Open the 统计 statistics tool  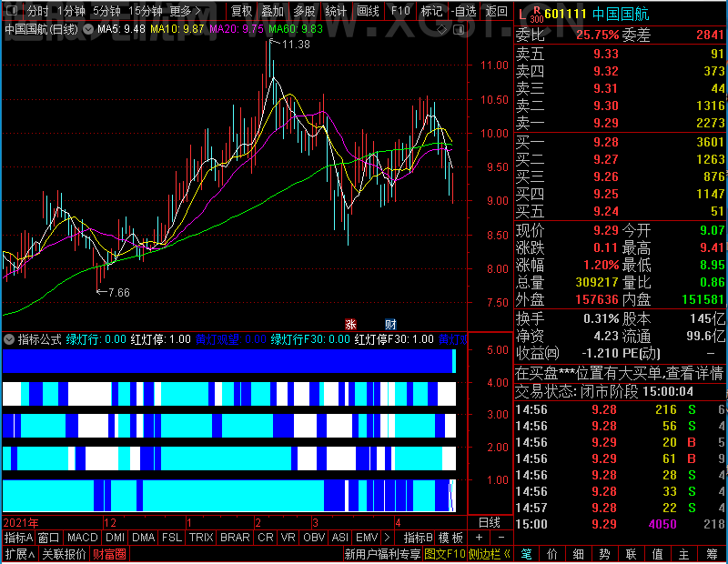tap(336, 11)
